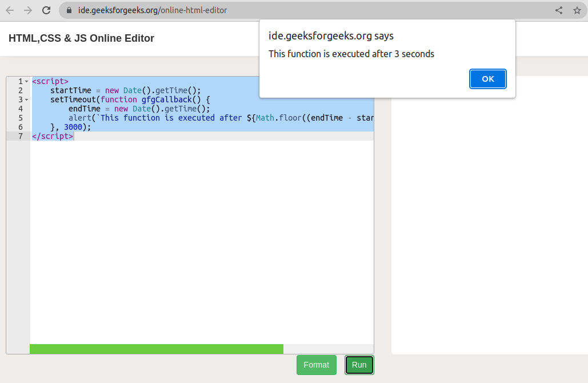
Task: Click the closing script tag
Action: point(52,136)
